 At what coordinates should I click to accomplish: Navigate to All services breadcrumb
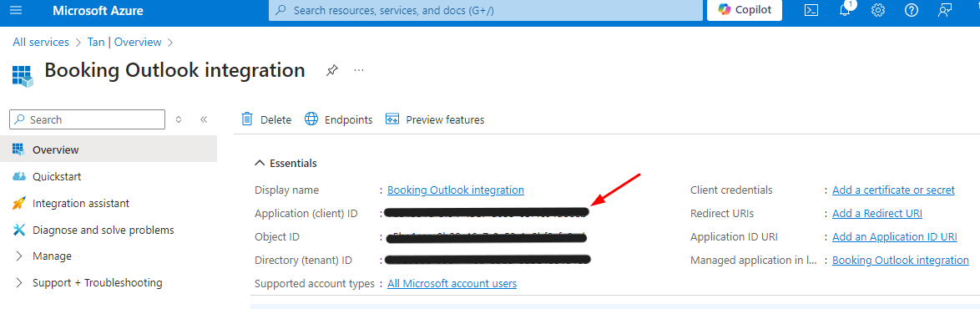click(x=41, y=42)
